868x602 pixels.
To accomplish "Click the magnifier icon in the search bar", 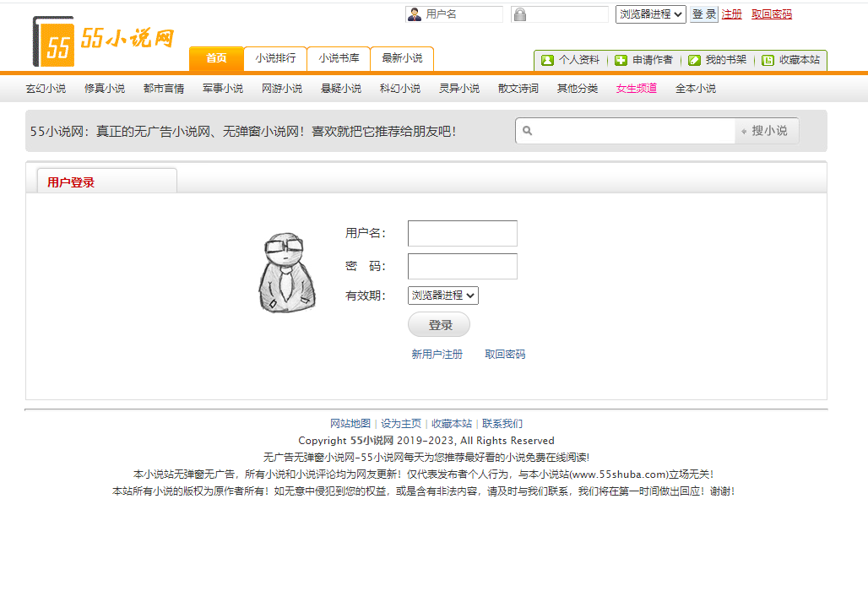I will (528, 130).
